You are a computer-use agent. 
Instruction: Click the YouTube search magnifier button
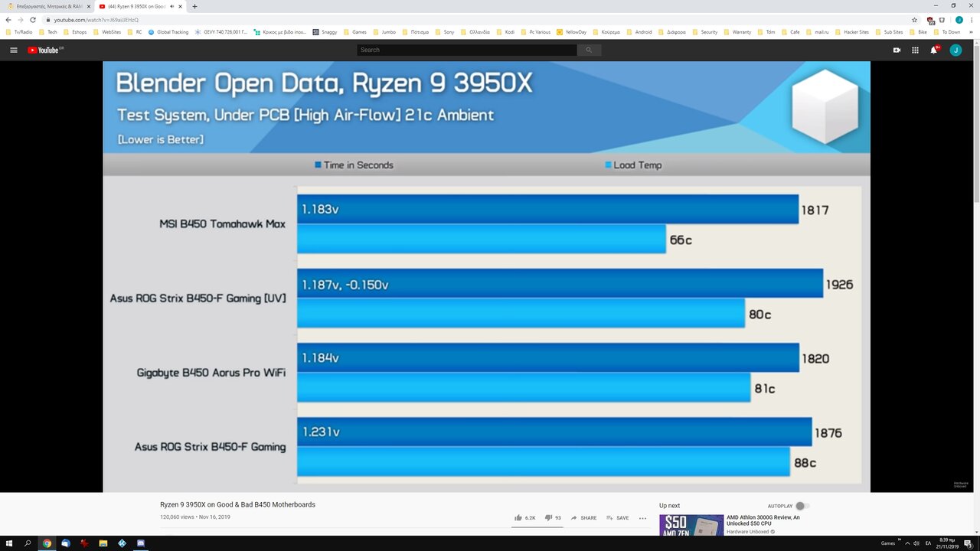tap(589, 50)
